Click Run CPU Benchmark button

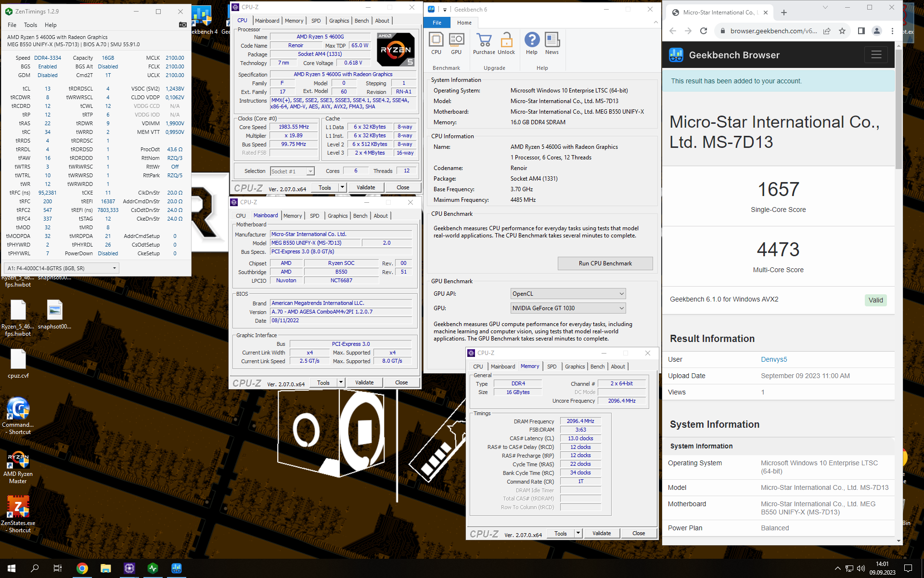[605, 263]
